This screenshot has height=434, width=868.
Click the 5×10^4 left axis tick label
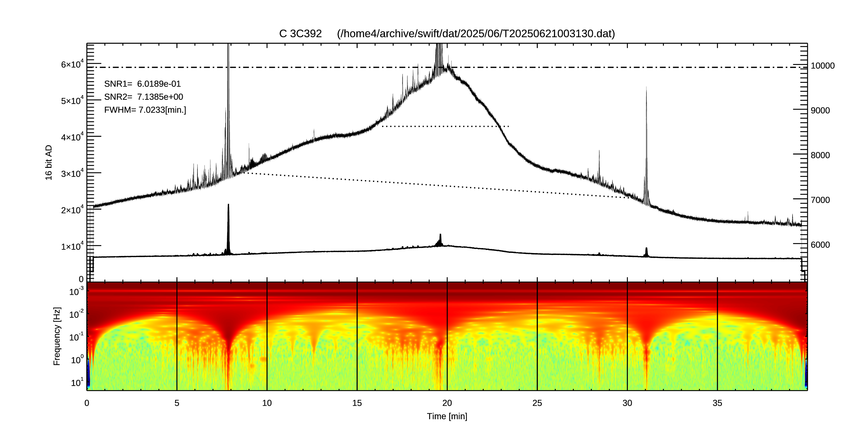point(72,100)
